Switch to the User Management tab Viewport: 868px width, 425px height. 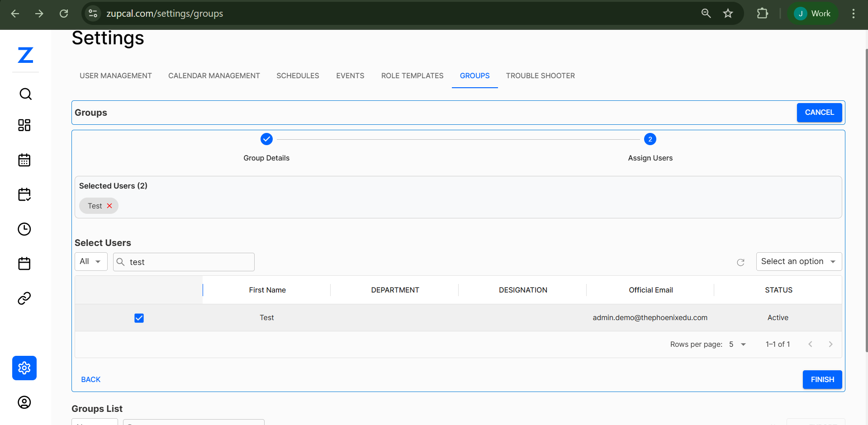coord(115,76)
